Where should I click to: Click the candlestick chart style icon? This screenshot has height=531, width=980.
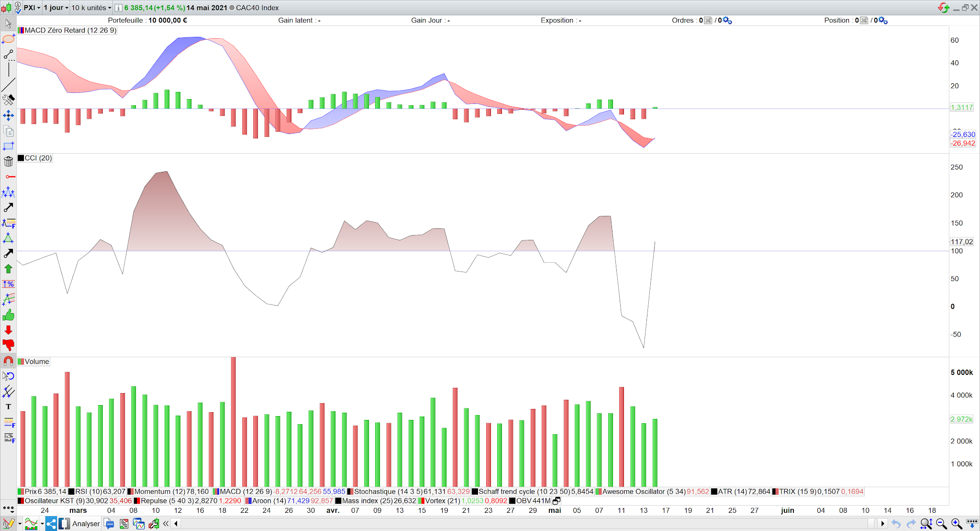[6, 8]
